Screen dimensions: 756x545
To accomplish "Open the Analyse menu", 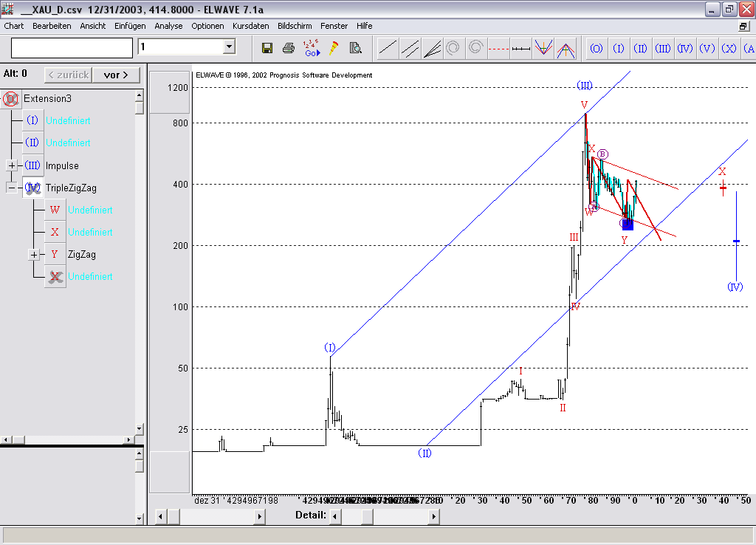I will 168,26.
